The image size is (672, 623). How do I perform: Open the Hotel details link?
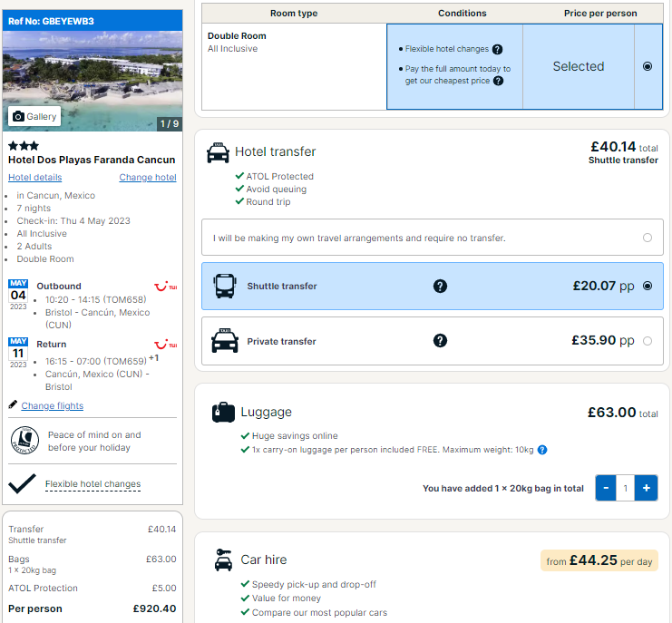[34, 177]
